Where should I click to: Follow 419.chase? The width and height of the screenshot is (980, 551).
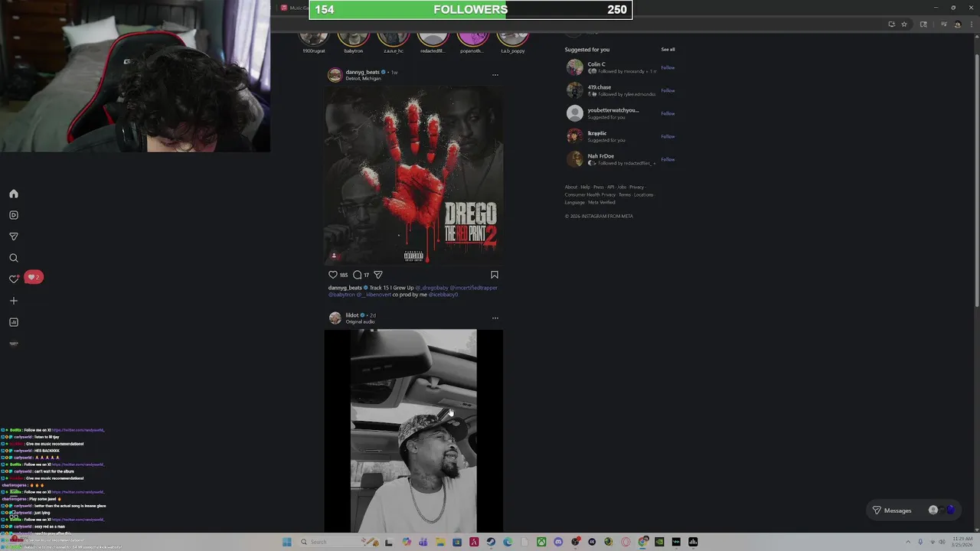[668, 90]
